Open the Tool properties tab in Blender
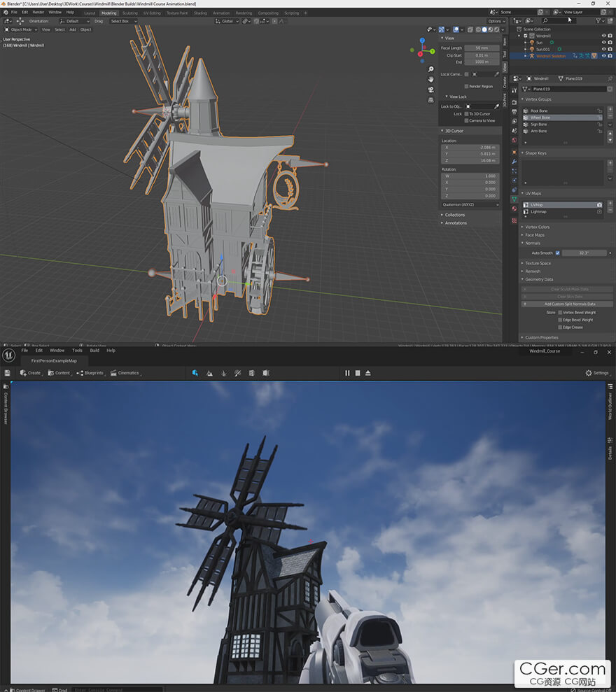This screenshot has width=616, height=692. [514, 90]
